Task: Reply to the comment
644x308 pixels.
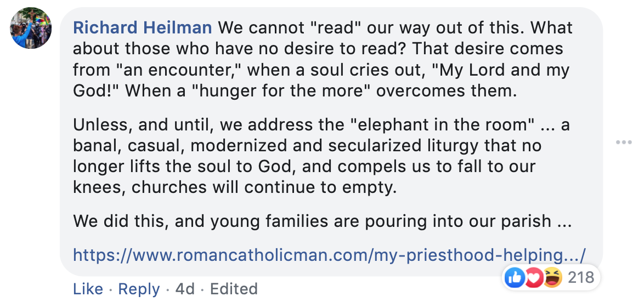Action: pos(139,289)
